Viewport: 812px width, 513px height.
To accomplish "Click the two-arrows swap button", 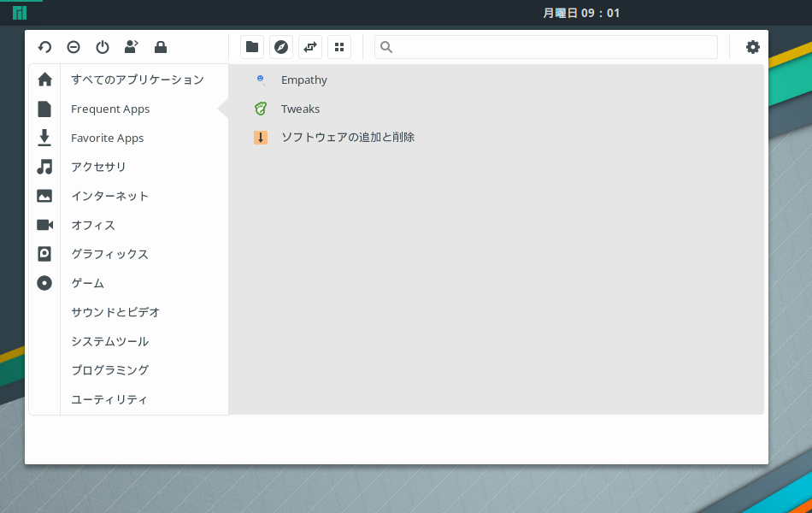I will pos(310,47).
